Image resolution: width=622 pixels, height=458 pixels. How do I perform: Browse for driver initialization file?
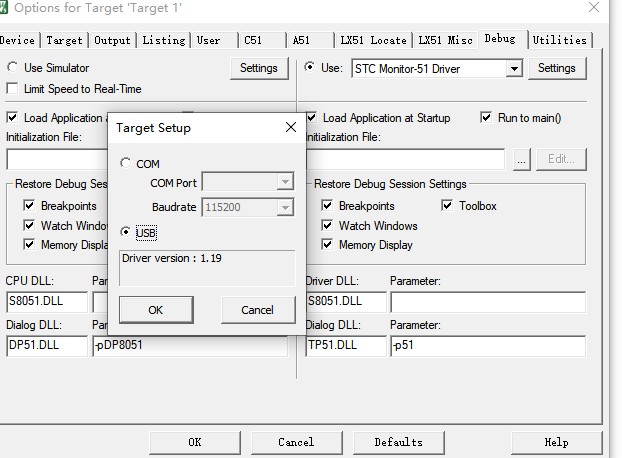point(521,160)
